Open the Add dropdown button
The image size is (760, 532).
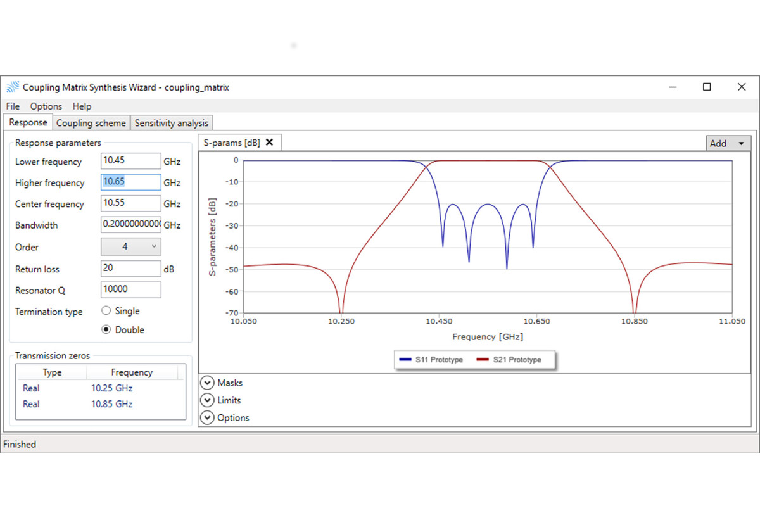pos(728,143)
